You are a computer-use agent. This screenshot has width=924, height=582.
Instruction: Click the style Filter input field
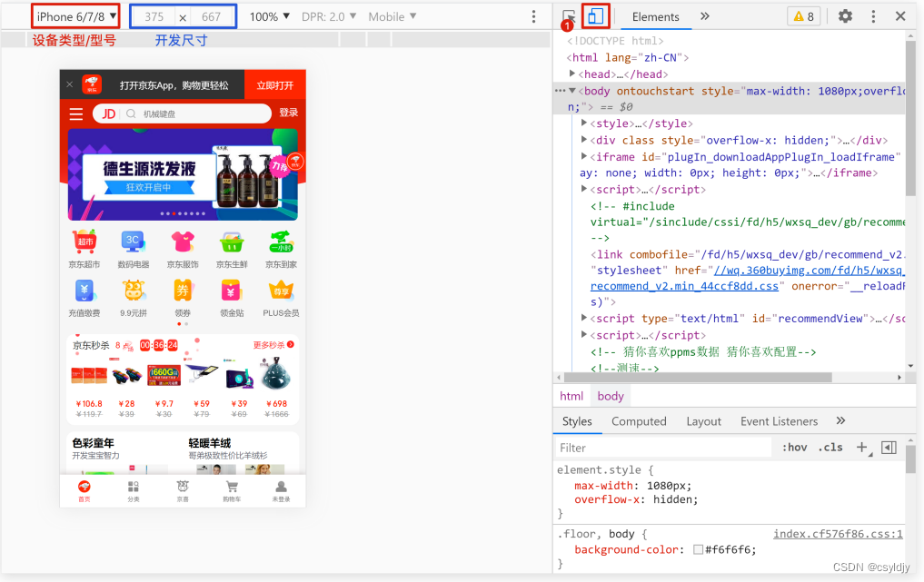662,447
